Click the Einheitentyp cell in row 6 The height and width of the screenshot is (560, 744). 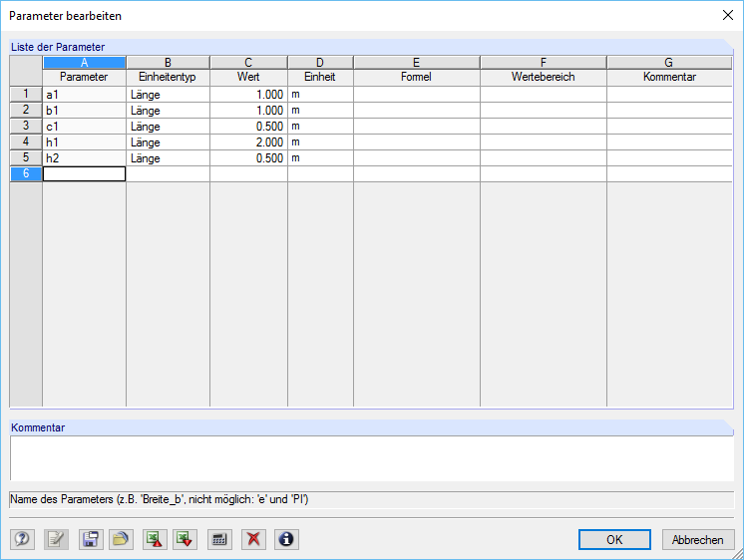[x=168, y=174]
